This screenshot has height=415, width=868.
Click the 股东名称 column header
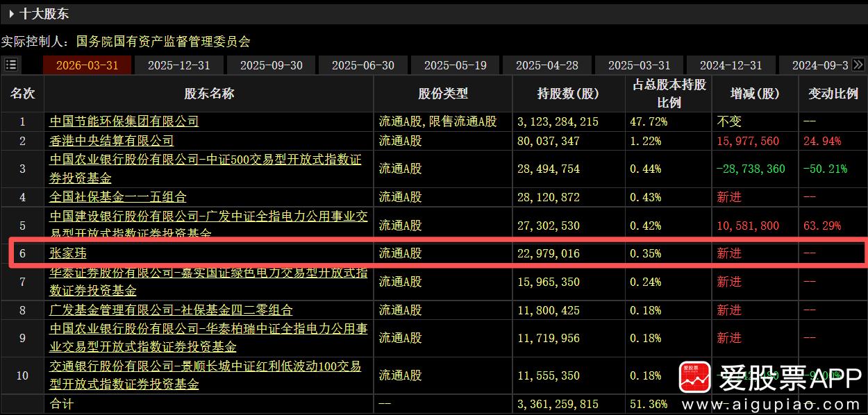click(x=209, y=94)
